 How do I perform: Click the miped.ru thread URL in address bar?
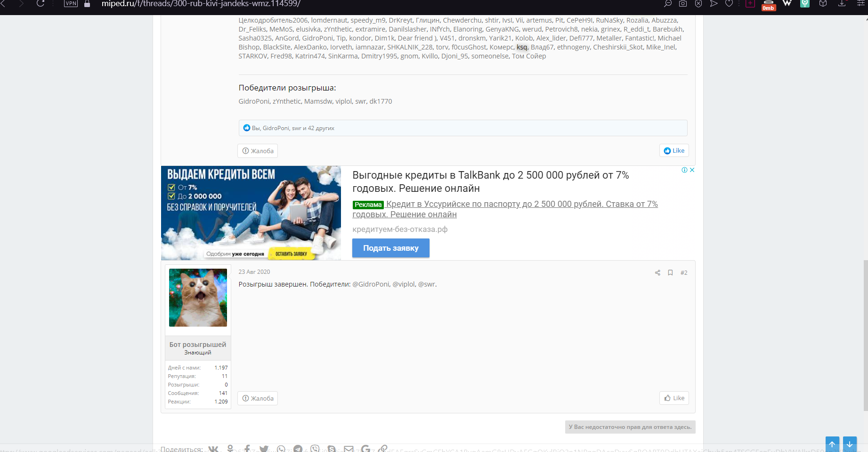(201, 4)
